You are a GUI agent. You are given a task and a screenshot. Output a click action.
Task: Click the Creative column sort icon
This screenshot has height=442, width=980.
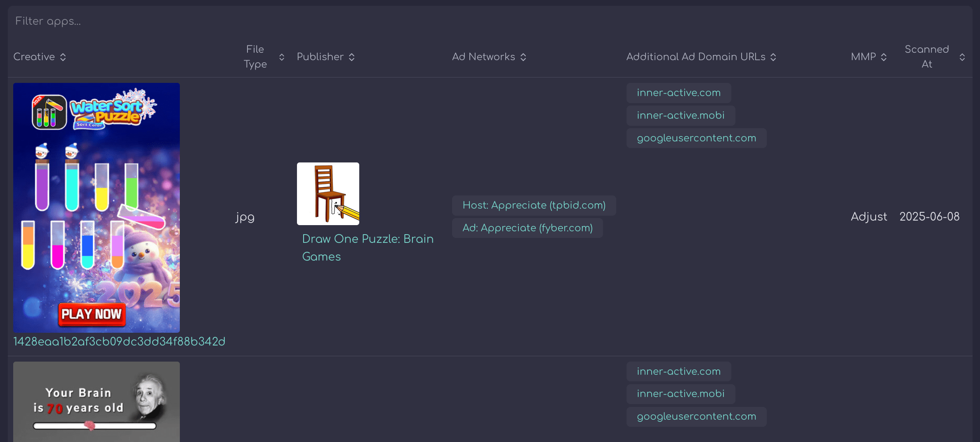coord(63,57)
